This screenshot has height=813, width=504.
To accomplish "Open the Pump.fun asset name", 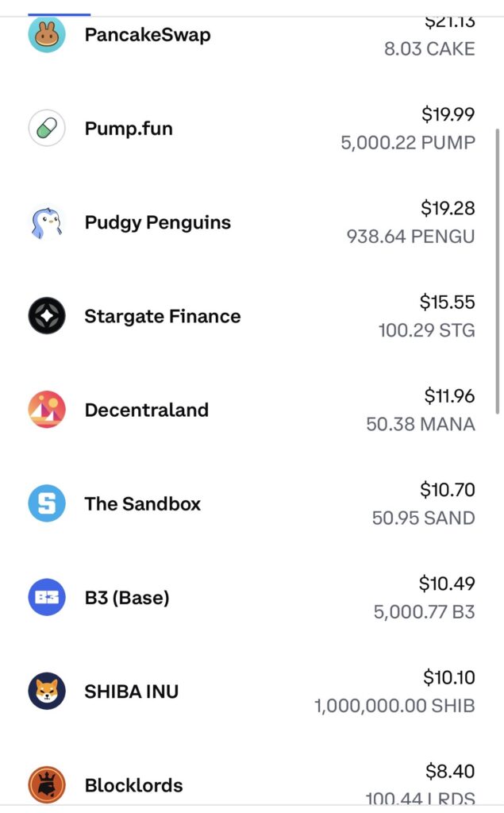I will tap(129, 129).
